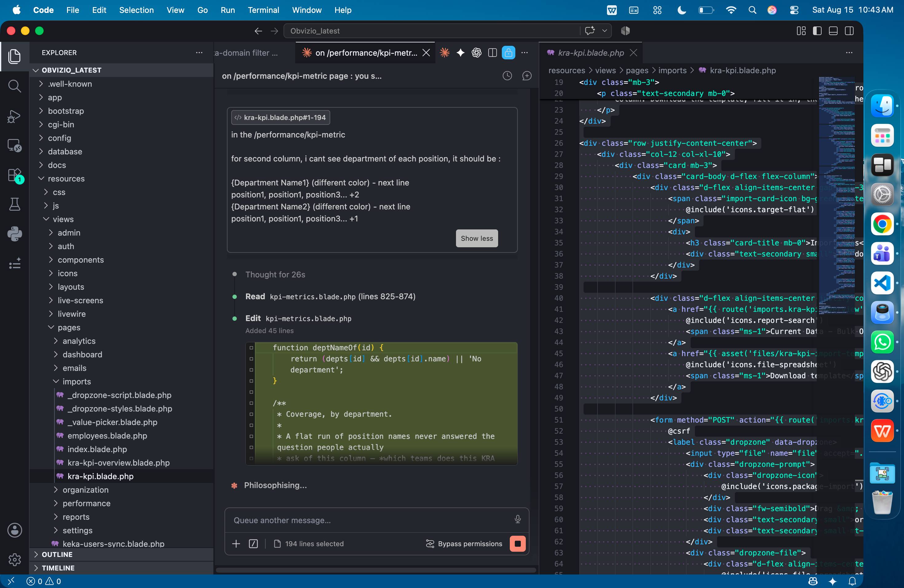Stop the running Claude response

(517, 543)
